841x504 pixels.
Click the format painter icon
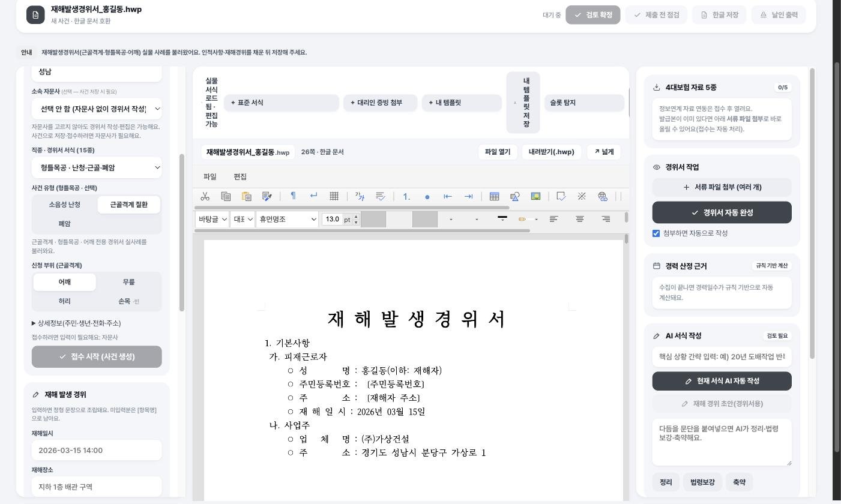(267, 196)
